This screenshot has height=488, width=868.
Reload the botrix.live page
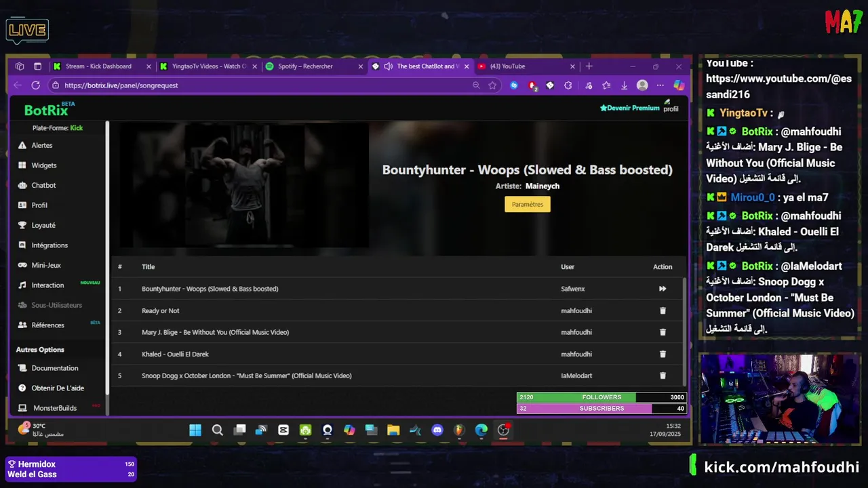click(36, 85)
